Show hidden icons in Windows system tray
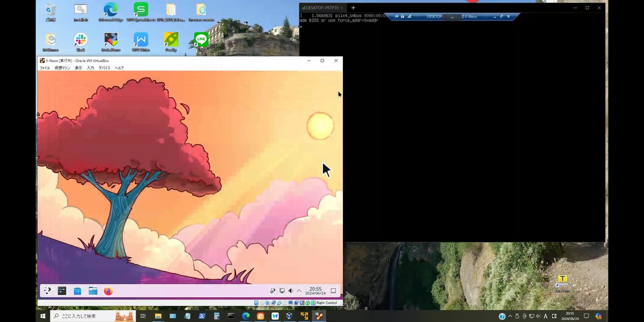This screenshot has height=322, width=644. point(510,316)
